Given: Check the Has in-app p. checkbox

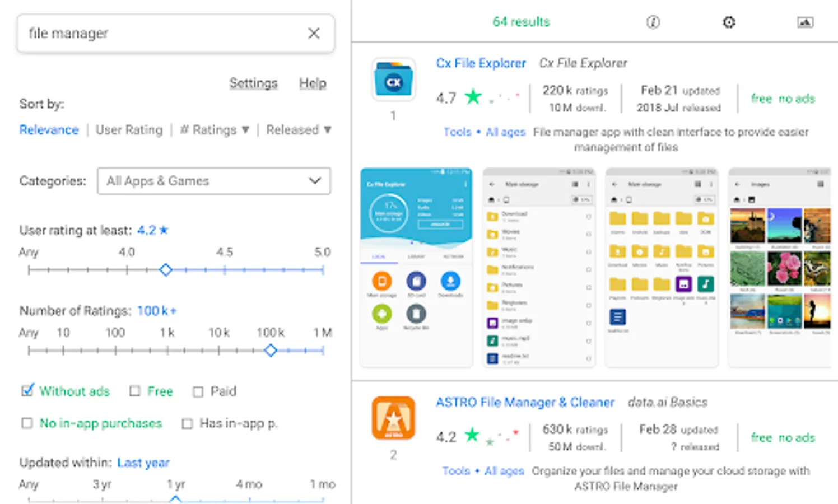Looking at the screenshot, I should 187,424.
